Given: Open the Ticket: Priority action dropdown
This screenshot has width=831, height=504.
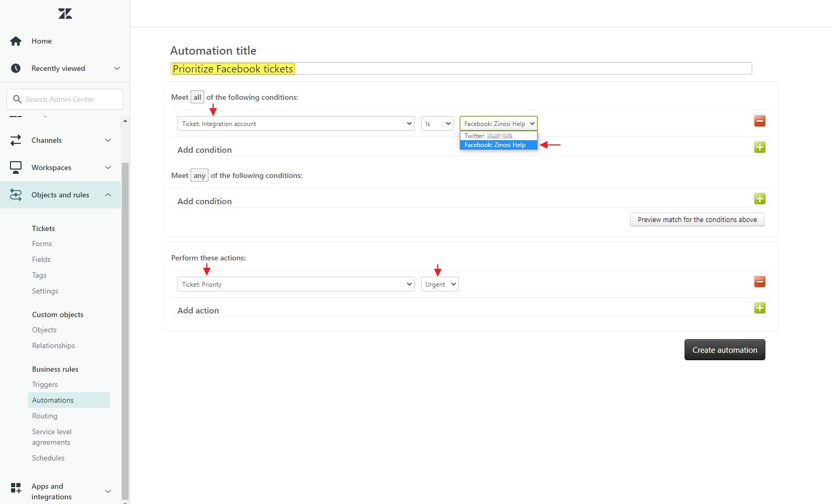Looking at the screenshot, I should point(296,284).
